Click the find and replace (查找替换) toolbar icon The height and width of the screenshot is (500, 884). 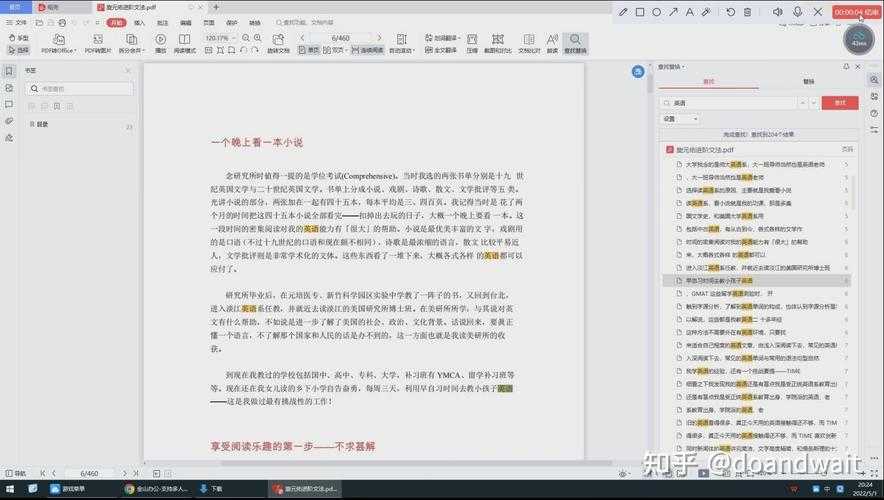coord(575,43)
